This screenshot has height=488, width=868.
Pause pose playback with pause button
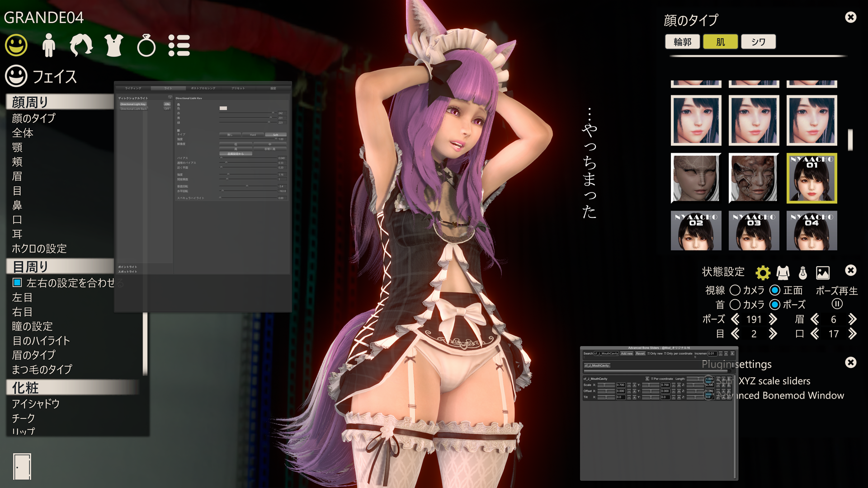tap(837, 304)
